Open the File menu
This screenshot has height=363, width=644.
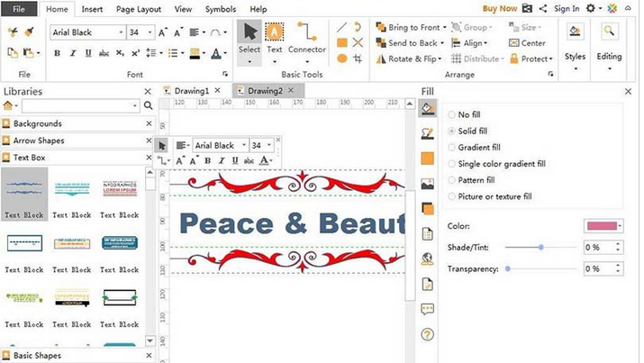[19, 9]
